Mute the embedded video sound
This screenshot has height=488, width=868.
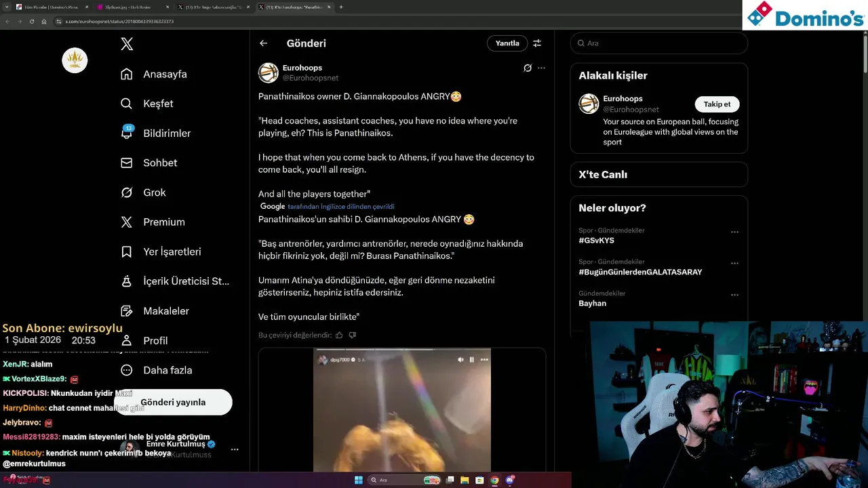(460, 360)
